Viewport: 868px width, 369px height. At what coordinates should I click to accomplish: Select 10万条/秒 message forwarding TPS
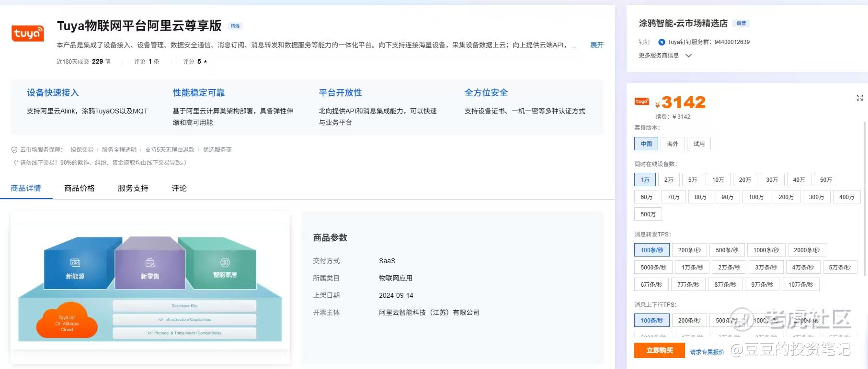coord(800,285)
